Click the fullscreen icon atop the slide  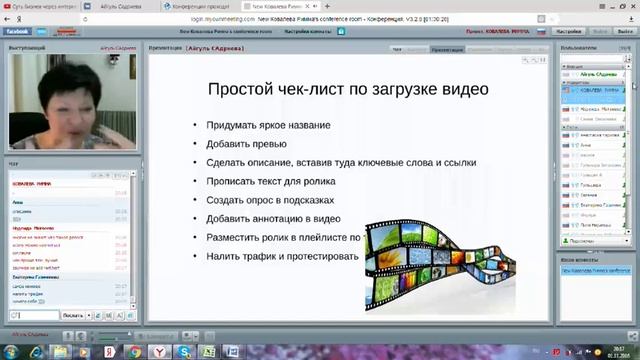(x=542, y=60)
